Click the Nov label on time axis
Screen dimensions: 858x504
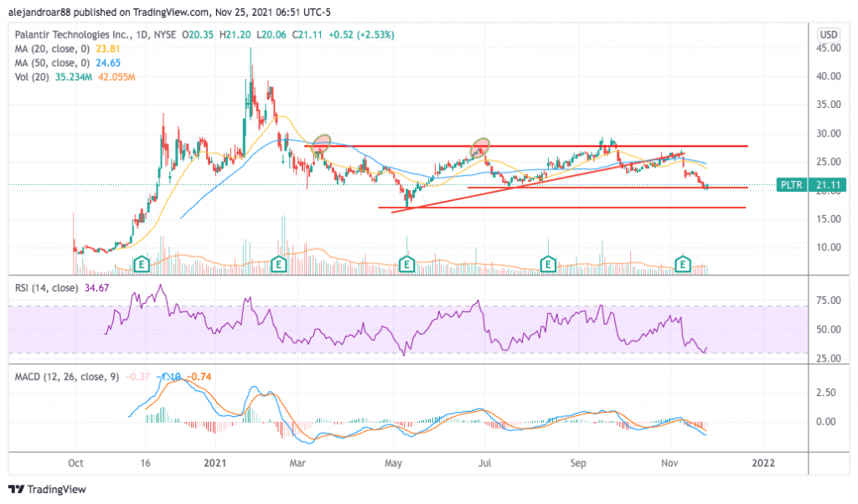669,463
